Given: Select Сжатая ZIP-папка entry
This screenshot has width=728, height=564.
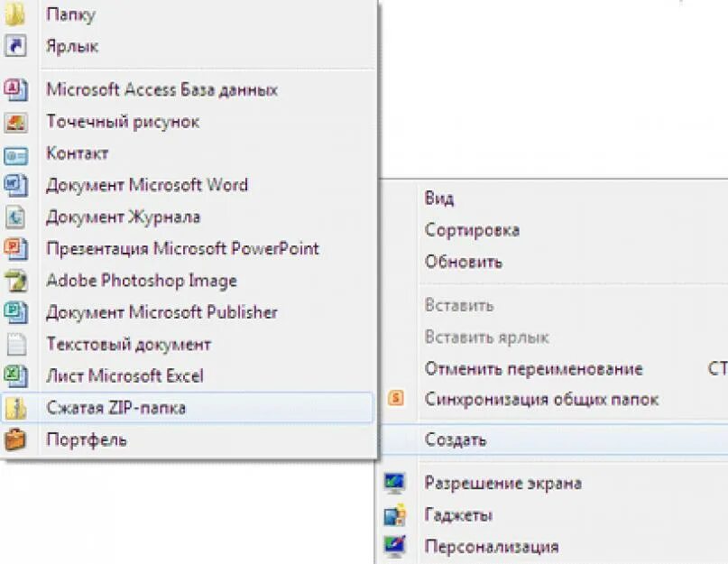Looking at the screenshot, I should [x=187, y=408].
